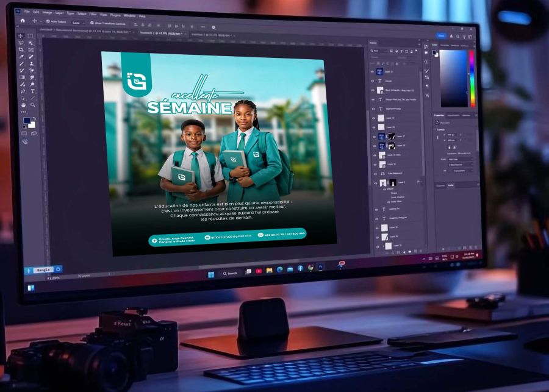Select the Layer 27 mask thumbnail
Viewport: 549px width, 392px height.
coord(391,137)
